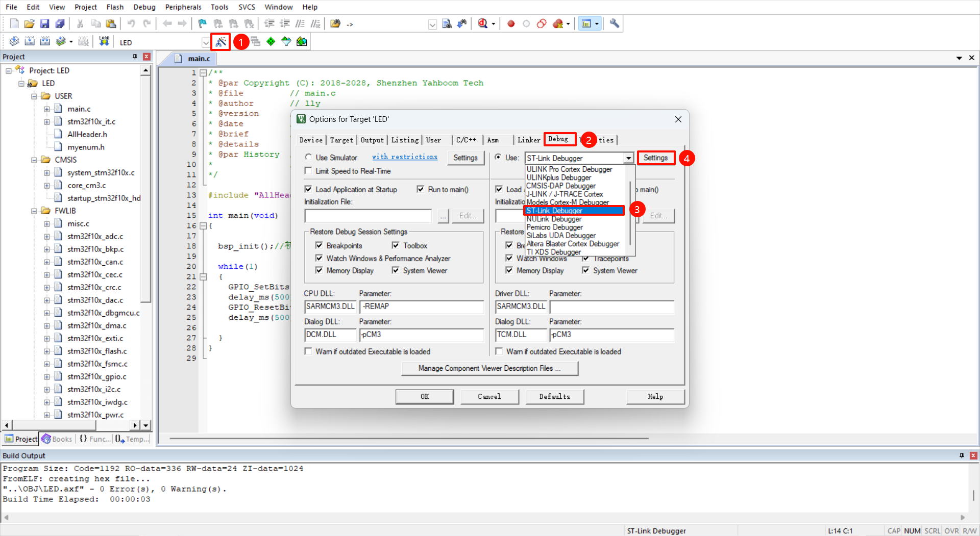Viewport: 980px width, 536px height.
Task: Select the Use Simulator radio button
Action: pyautogui.click(x=308, y=158)
